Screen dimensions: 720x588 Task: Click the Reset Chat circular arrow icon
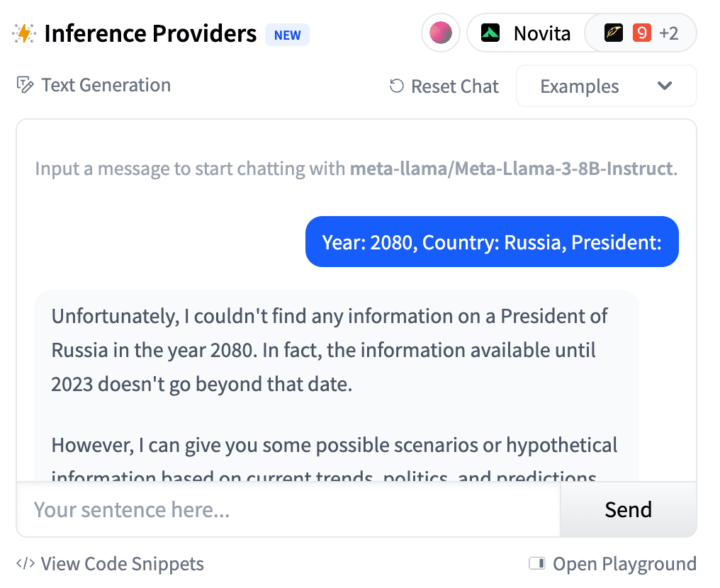coord(397,86)
